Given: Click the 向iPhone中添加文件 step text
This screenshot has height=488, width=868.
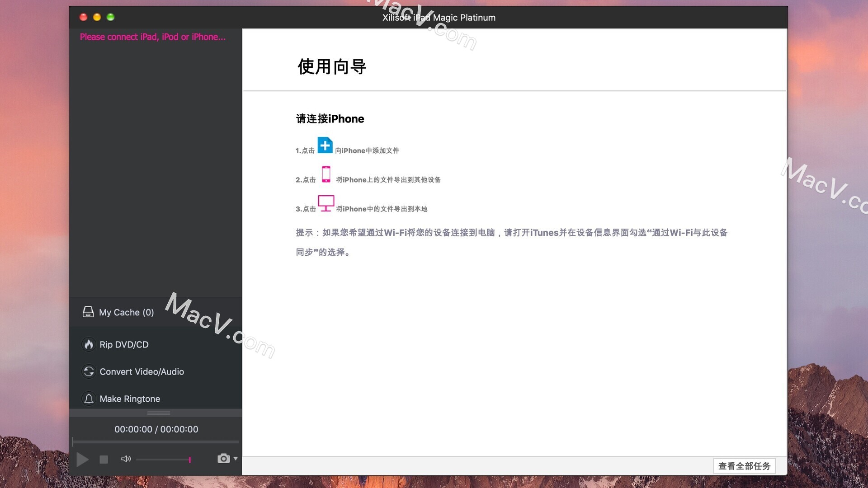Looking at the screenshot, I should [367, 150].
